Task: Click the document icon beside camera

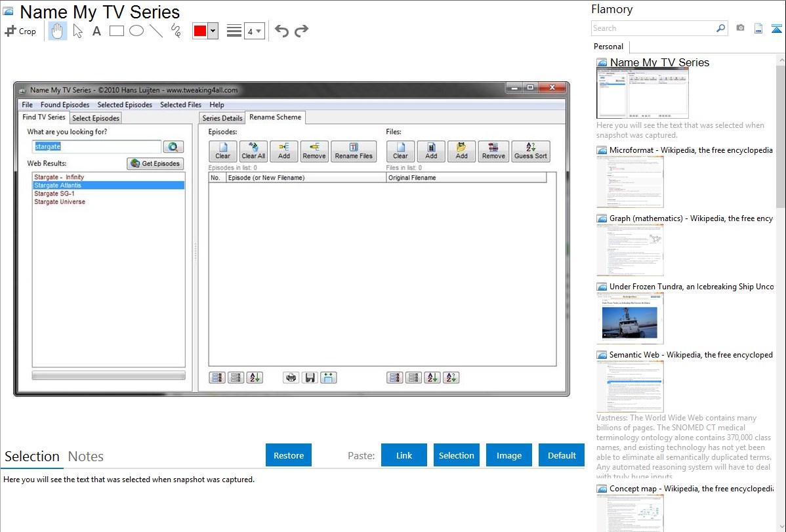Action: click(x=758, y=28)
